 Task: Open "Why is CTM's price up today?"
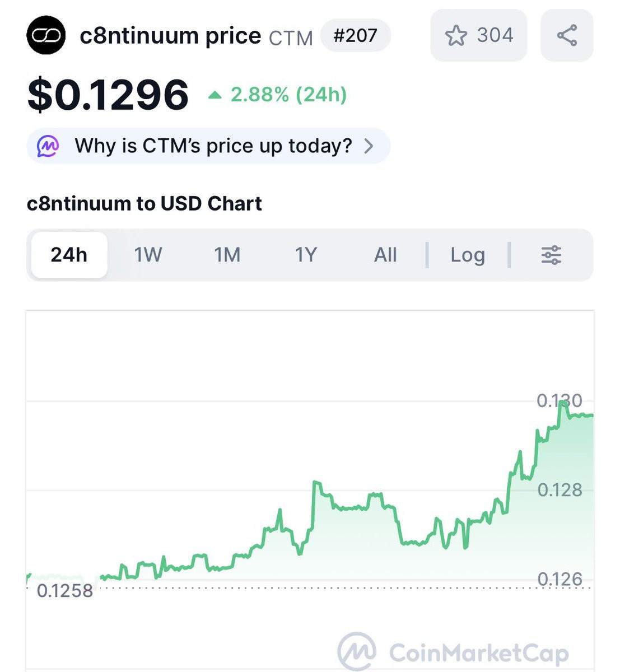(213, 146)
